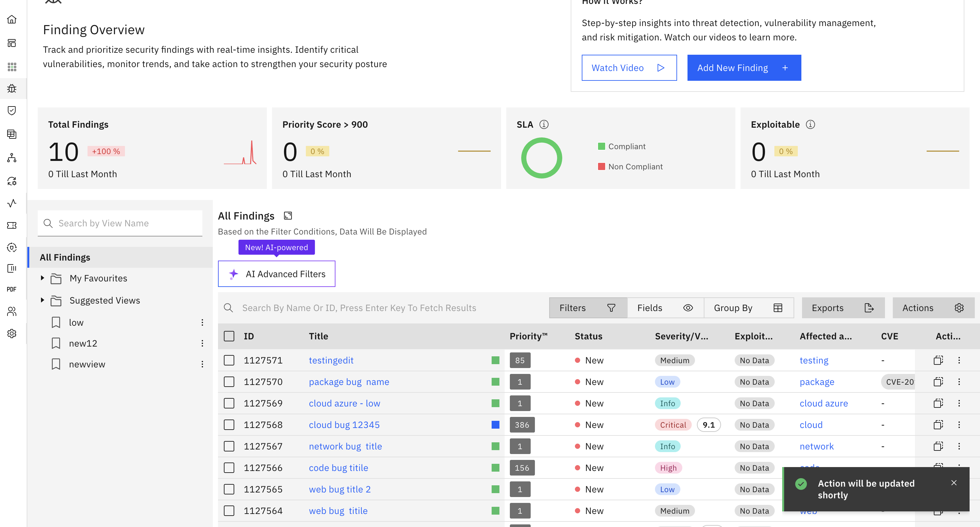Image resolution: width=980 pixels, height=527 pixels.
Task: Expand the Suggested Views folder
Action: coord(42,300)
